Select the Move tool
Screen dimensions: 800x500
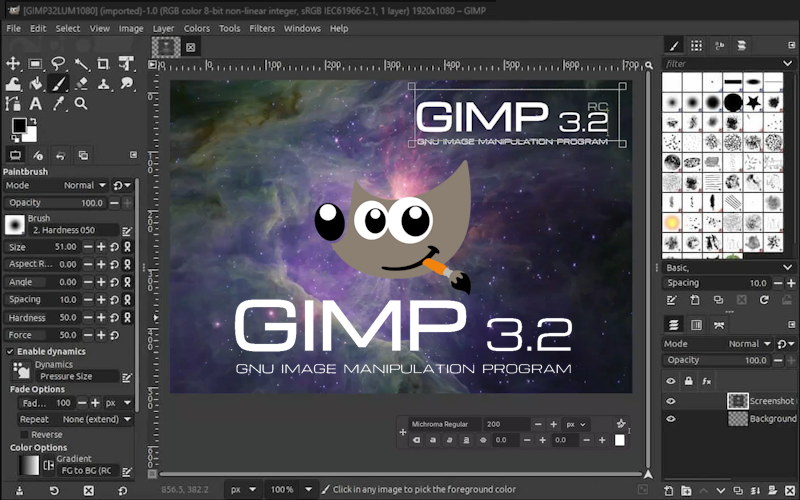(13, 63)
